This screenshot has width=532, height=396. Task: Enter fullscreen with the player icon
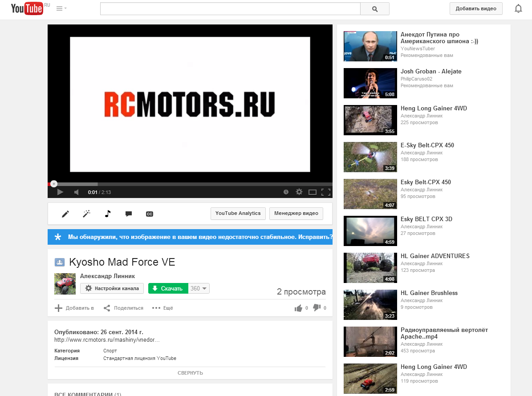coord(326,192)
